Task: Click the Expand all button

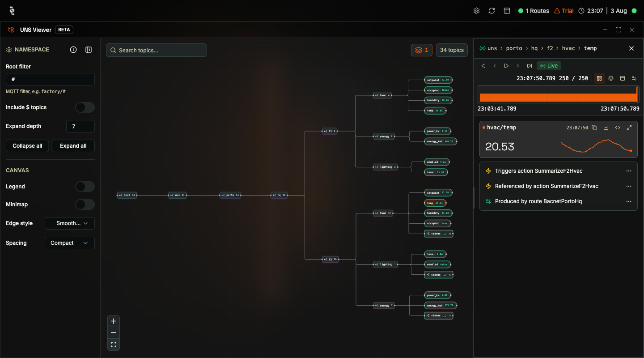Action: [73, 146]
